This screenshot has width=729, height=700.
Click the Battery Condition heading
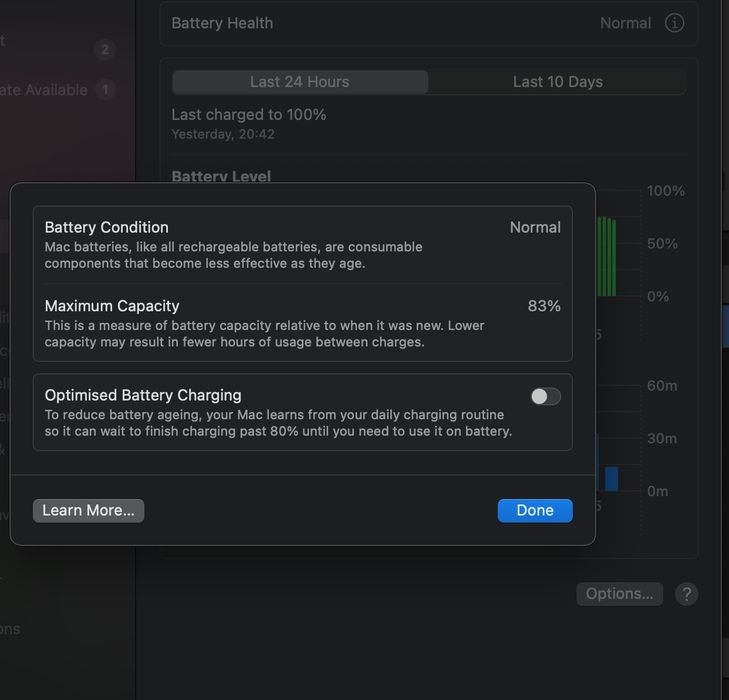(106, 227)
